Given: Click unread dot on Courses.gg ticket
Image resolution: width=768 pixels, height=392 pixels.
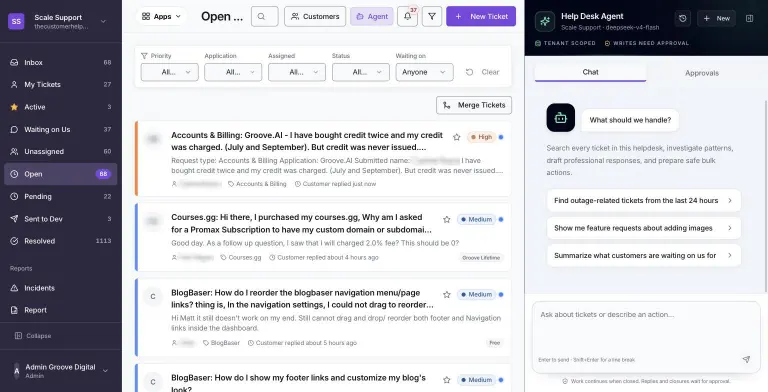Looking at the screenshot, I should click(x=501, y=220).
